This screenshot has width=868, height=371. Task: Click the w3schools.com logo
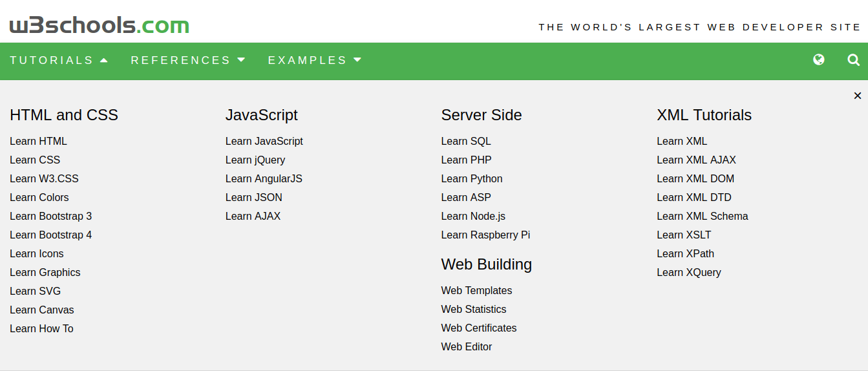[99, 25]
